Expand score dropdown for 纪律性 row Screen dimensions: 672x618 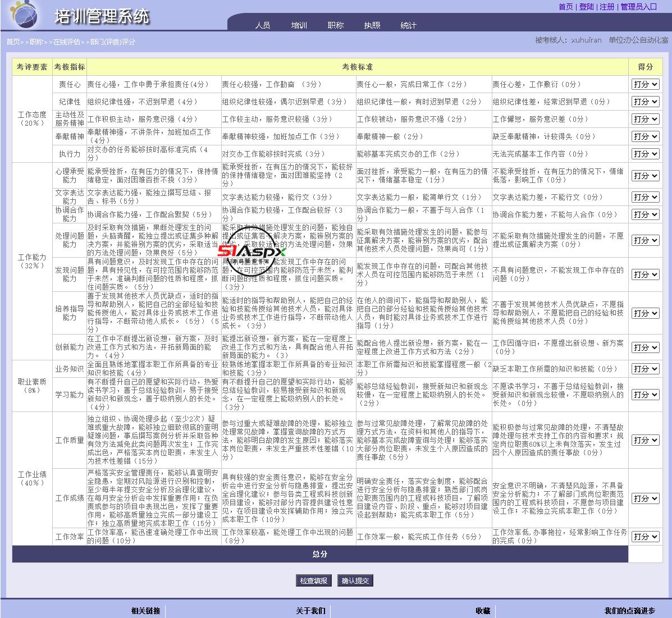[x=645, y=102]
